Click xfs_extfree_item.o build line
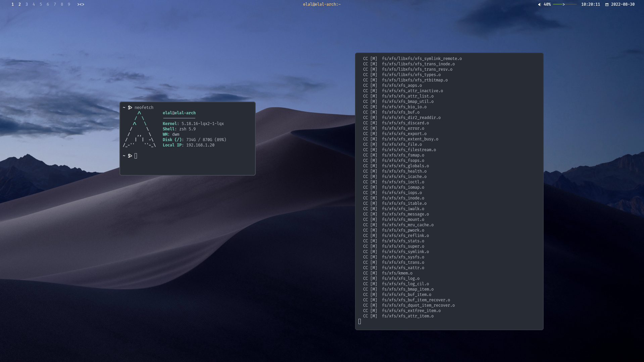644x362 pixels. [x=402, y=311]
